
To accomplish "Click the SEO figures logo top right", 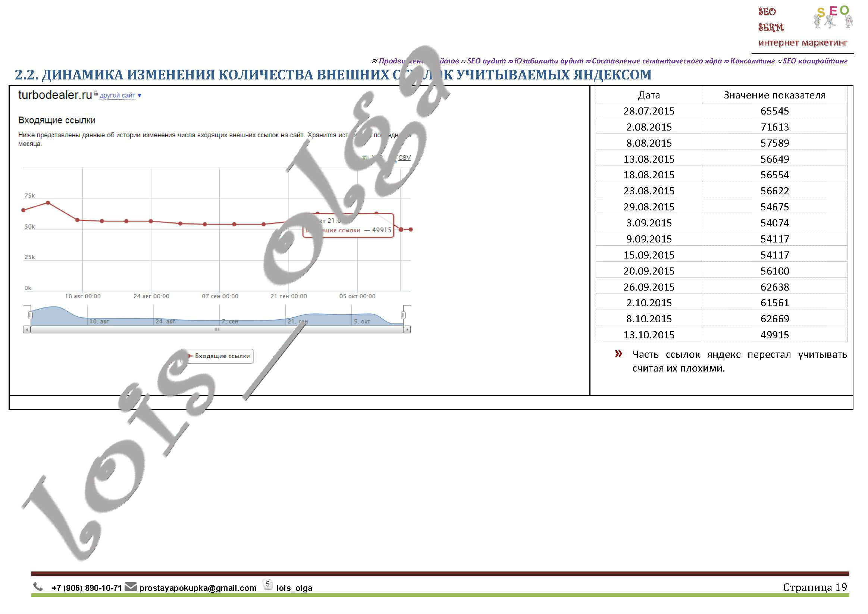I will [833, 17].
